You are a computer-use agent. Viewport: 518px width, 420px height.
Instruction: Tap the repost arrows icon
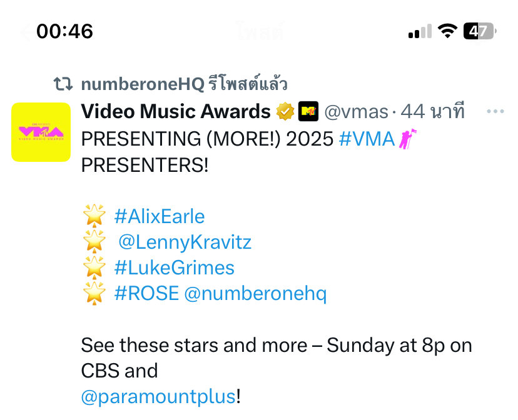(63, 84)
